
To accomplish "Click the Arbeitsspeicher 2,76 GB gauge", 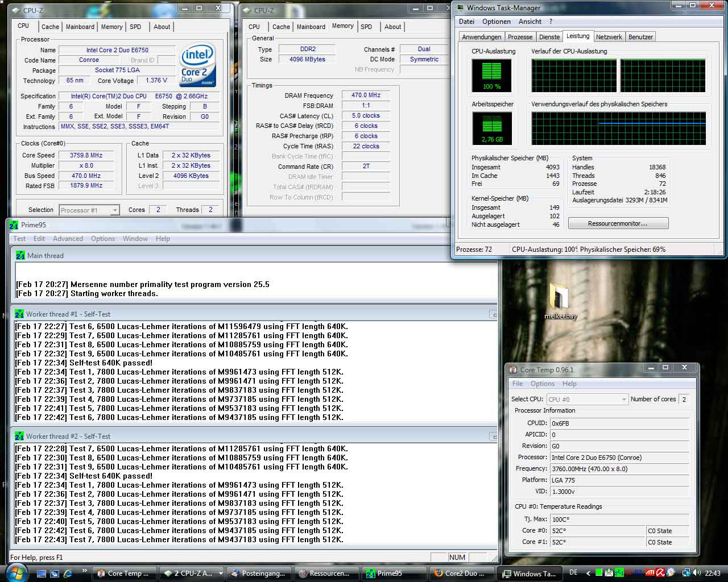I will coord(492,128).
